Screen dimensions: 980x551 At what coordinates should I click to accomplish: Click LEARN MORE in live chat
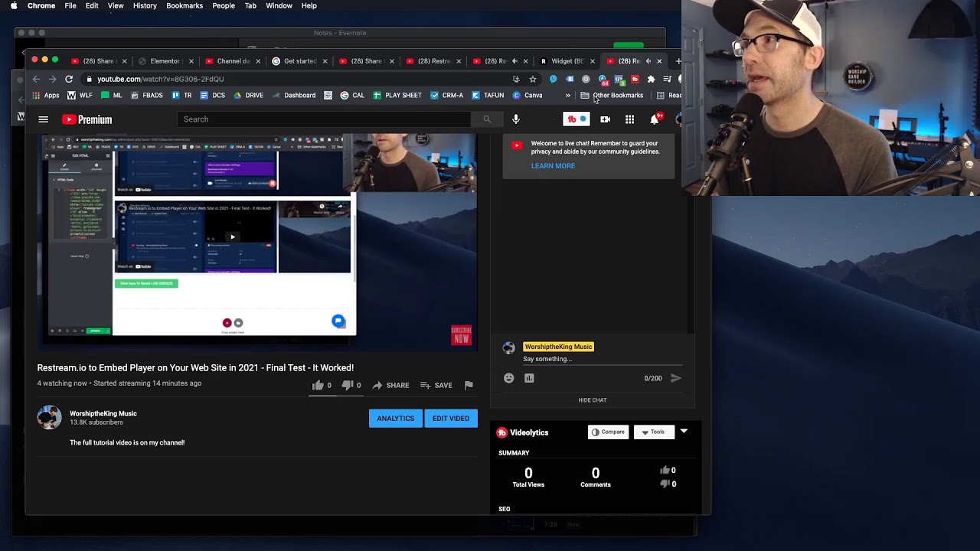(x=553, y=166)
